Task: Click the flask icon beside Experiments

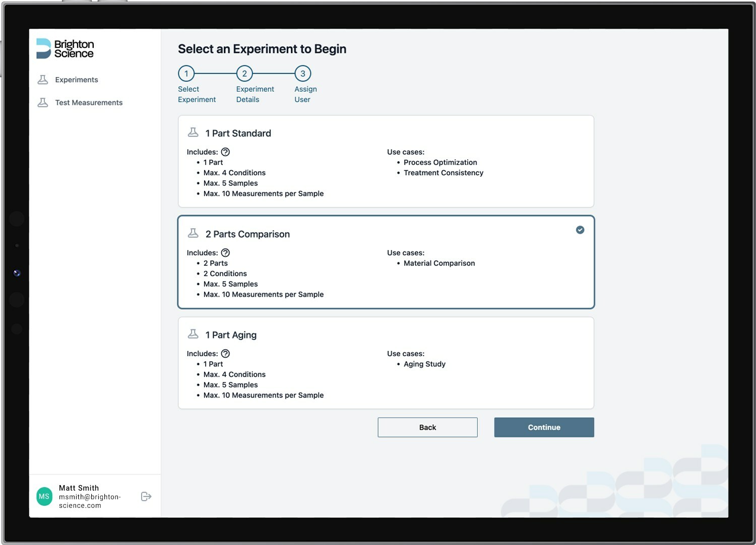Action: [43, 80]
